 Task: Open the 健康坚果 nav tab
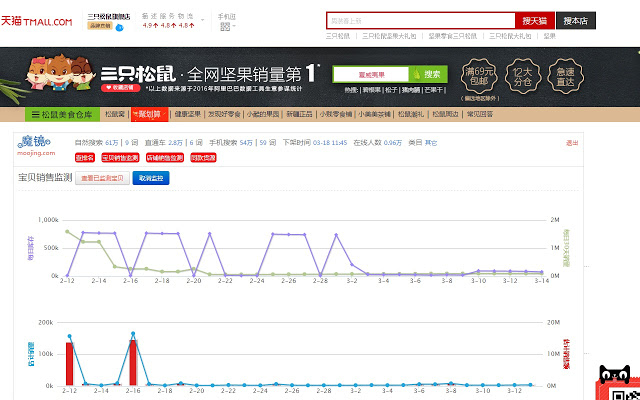coord(188,114)
